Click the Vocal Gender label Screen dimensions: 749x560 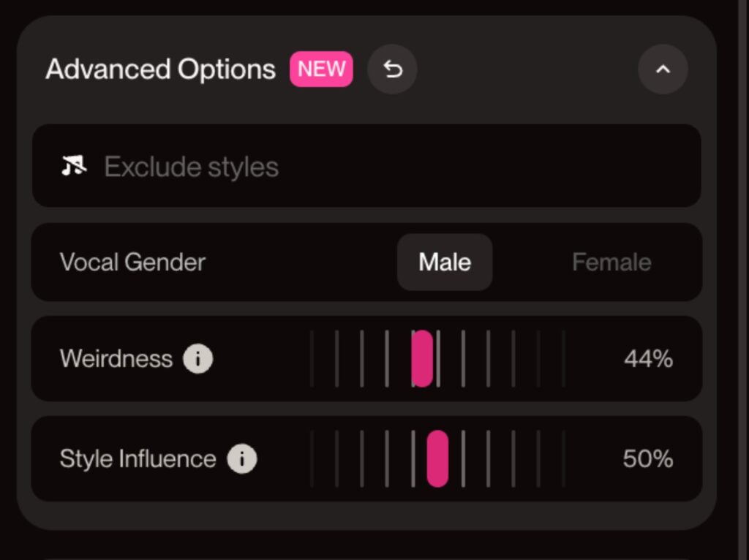(x=132, y=262)
